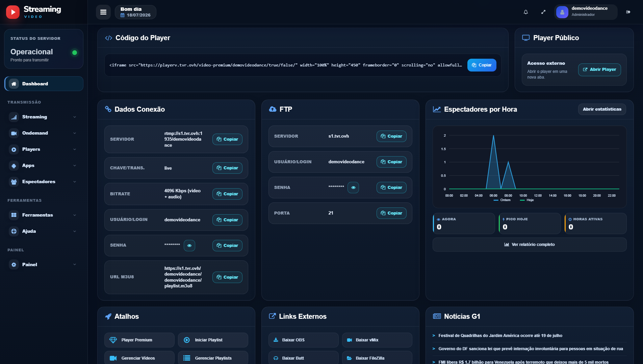This screenshot has width=643, height=364.
Task: Click the Horas Ativas stat card
Action: 595,223
